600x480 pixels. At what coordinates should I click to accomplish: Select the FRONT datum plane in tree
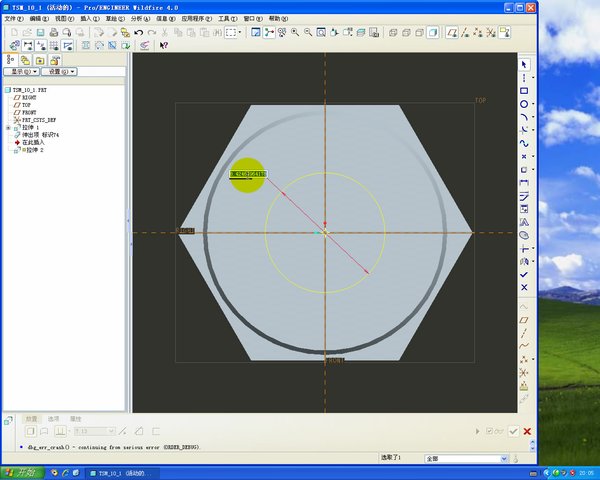(x=28, y=112)
